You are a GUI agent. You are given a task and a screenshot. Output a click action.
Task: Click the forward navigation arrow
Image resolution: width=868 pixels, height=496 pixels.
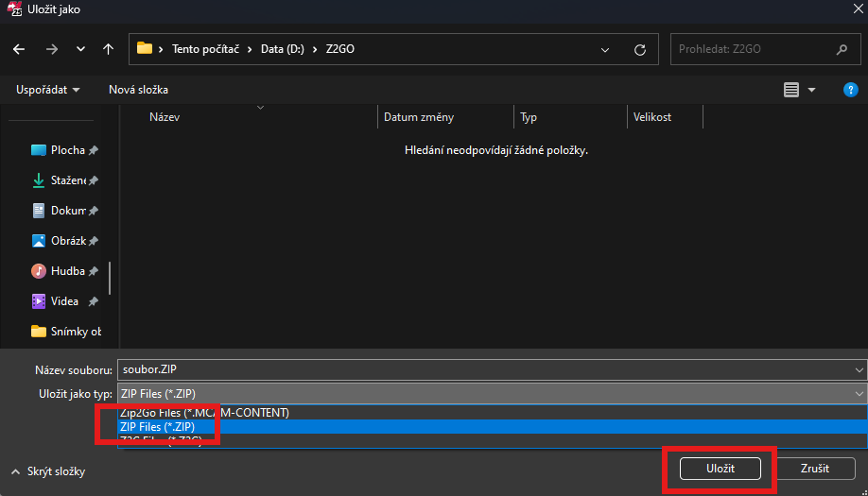coord(51,49)
